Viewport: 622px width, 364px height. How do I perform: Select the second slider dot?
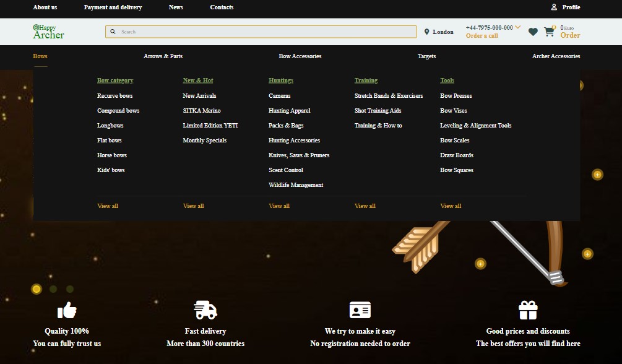pos(53,289)
